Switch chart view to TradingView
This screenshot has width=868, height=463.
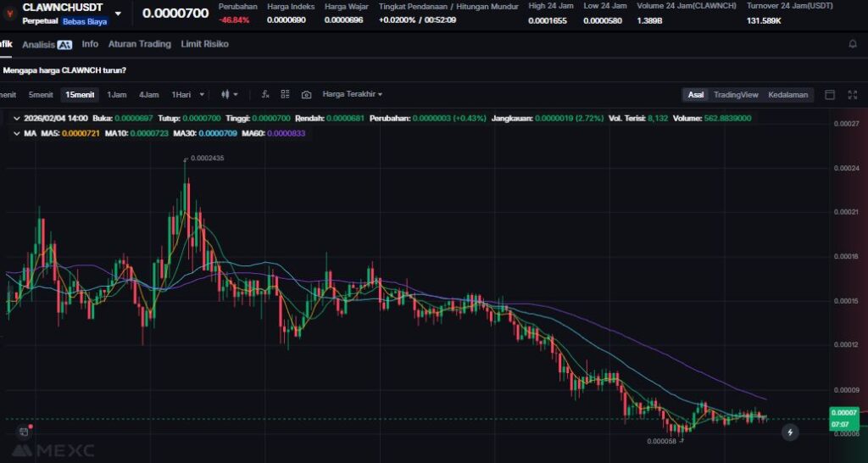[x=736, y=94]
